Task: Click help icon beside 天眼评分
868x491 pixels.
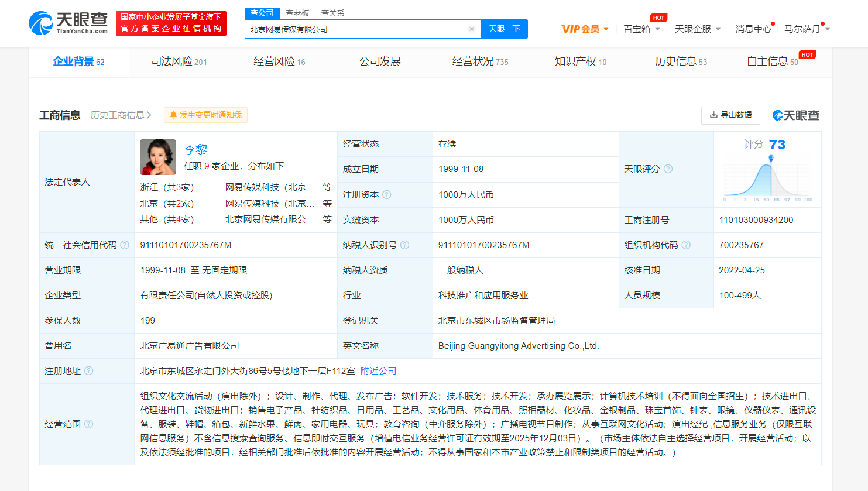Action: tap(668, 169)
